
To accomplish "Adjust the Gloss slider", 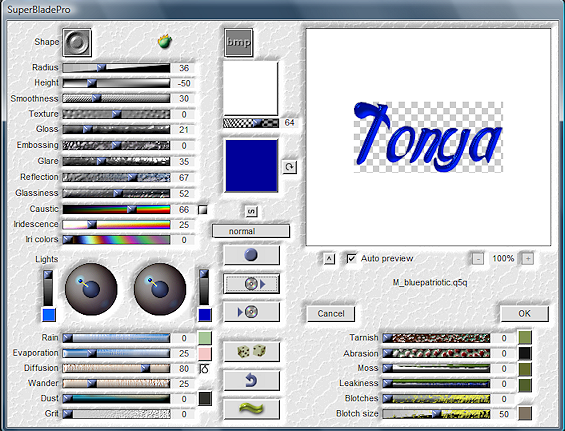I will tap(116, 129).
